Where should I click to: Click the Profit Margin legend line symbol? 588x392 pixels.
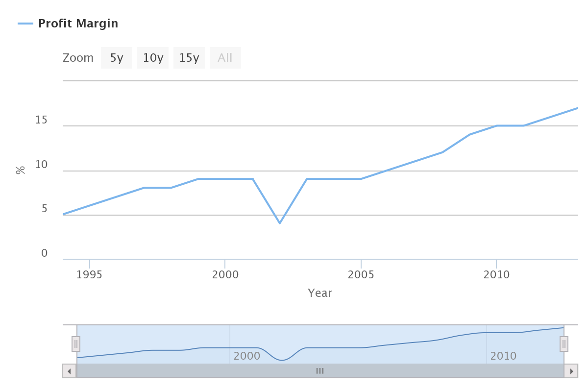(x=25, y=24)
